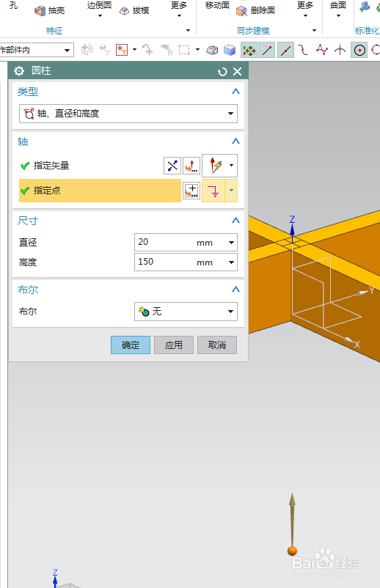Collapse the 轴 section

pos(235,141)
